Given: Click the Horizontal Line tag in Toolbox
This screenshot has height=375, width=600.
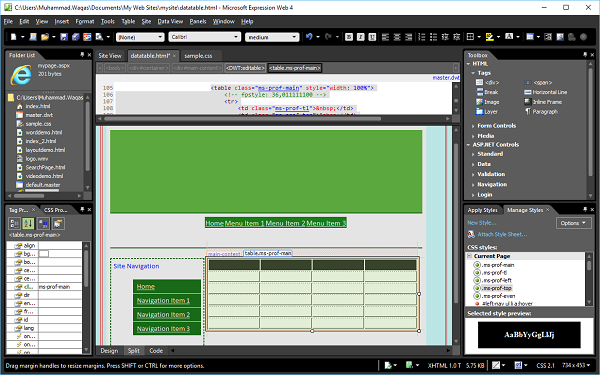Looking at the screenshot, I should coord(546,92).
